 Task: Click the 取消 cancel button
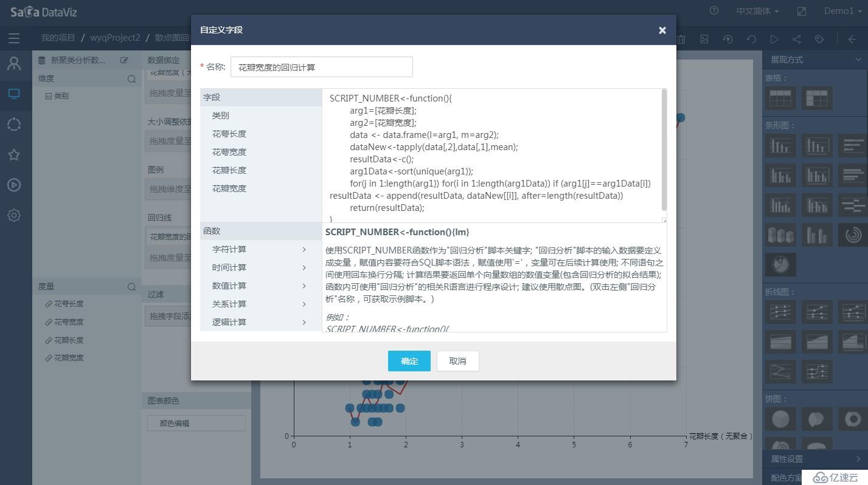457,361
